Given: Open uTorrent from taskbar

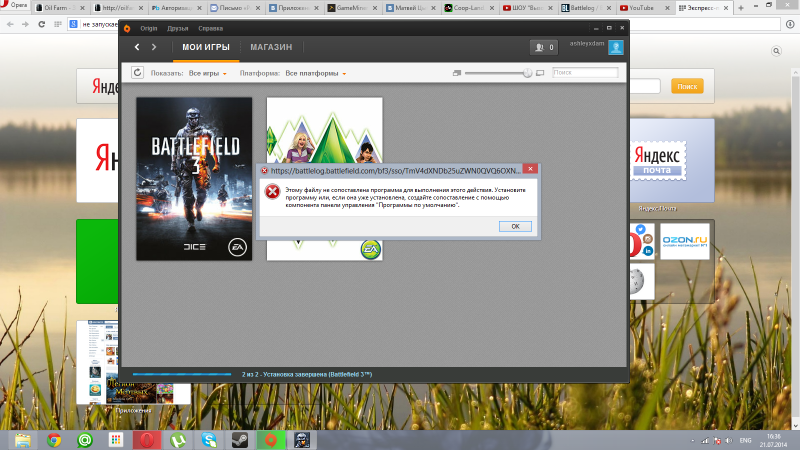Looking at the screenshot, I should (178, 440).
